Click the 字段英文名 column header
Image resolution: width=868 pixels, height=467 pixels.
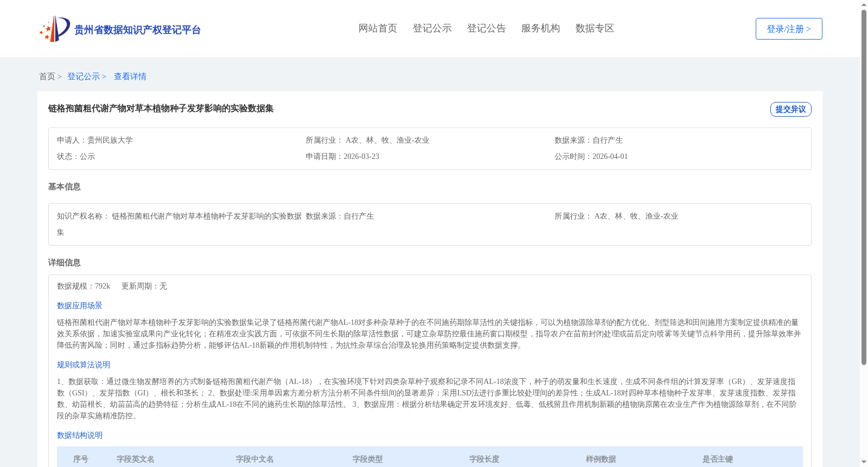point(136,459)
